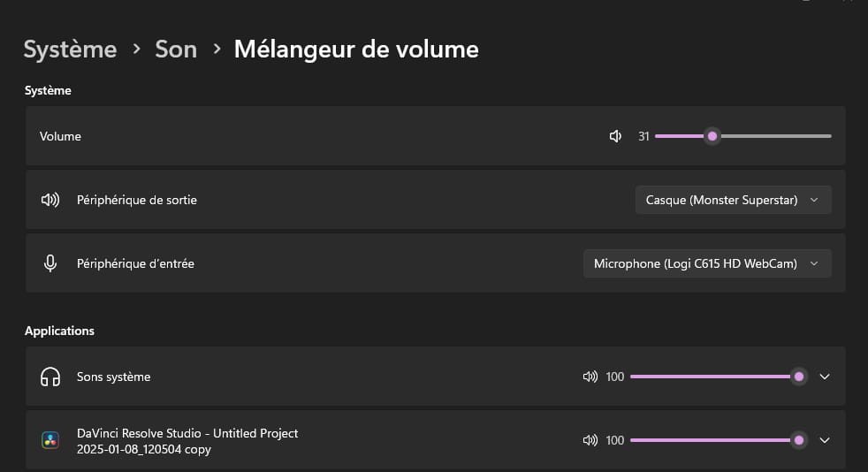The width and height of the screenshot is (868, 472).
Task: Expand the DaVinci Resolve Studio options chevron
Action: point(825,440)
